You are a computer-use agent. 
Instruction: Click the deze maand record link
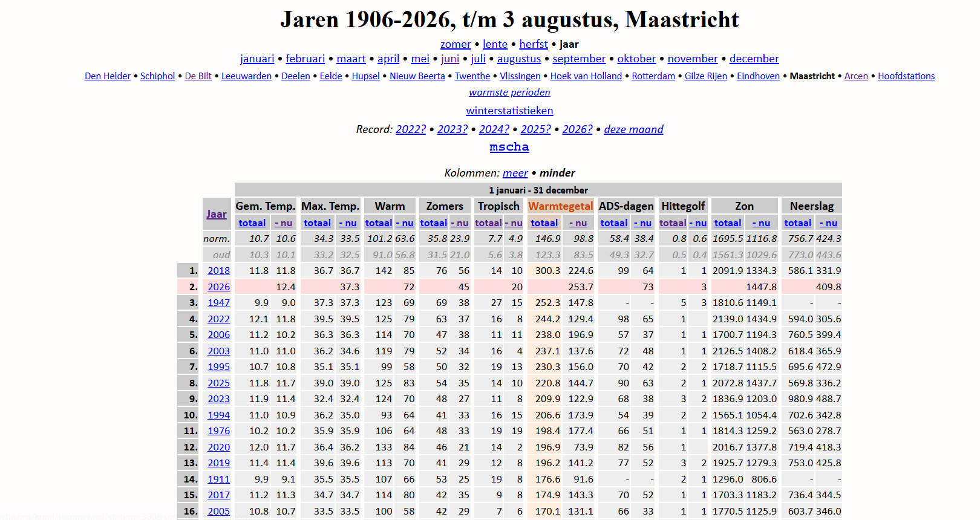[633, 129]
